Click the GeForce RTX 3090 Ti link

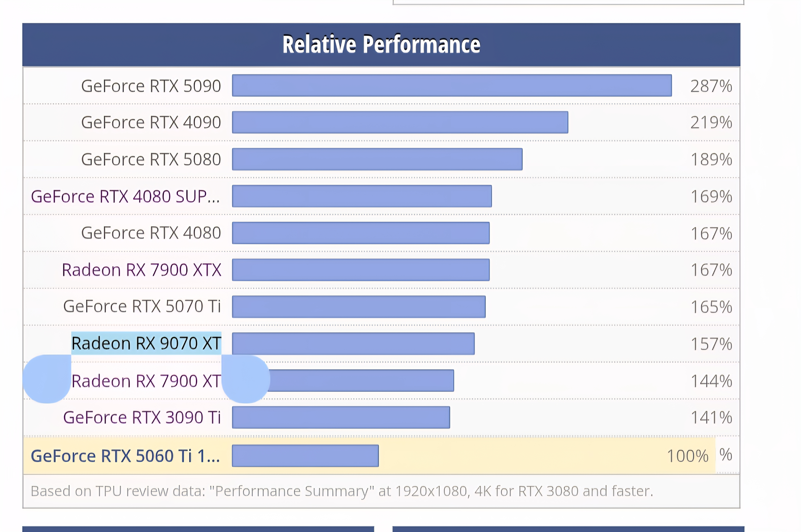[x=142, y=418]
